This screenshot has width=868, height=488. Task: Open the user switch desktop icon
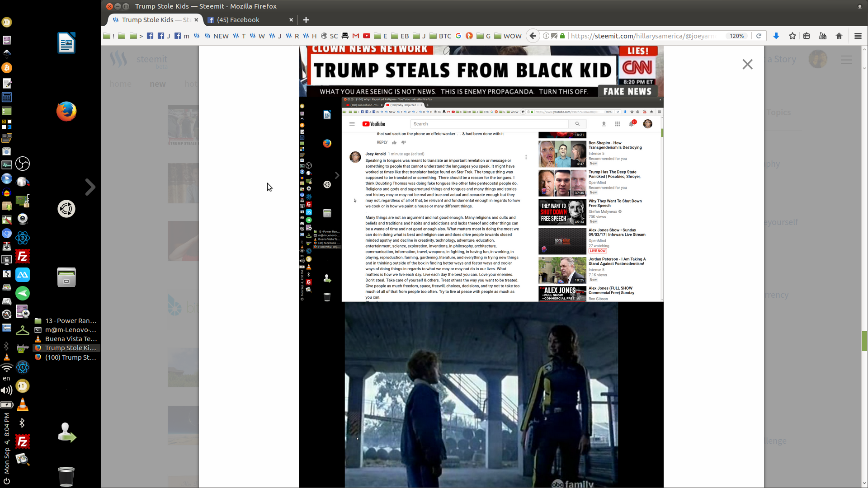click(x=66, y=432)
